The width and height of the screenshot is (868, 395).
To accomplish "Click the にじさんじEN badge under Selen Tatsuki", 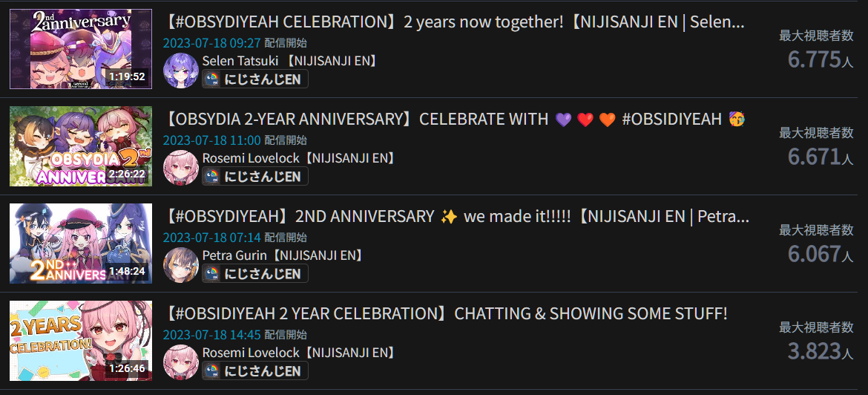I will pyautogui.click(x=254, y=79).
